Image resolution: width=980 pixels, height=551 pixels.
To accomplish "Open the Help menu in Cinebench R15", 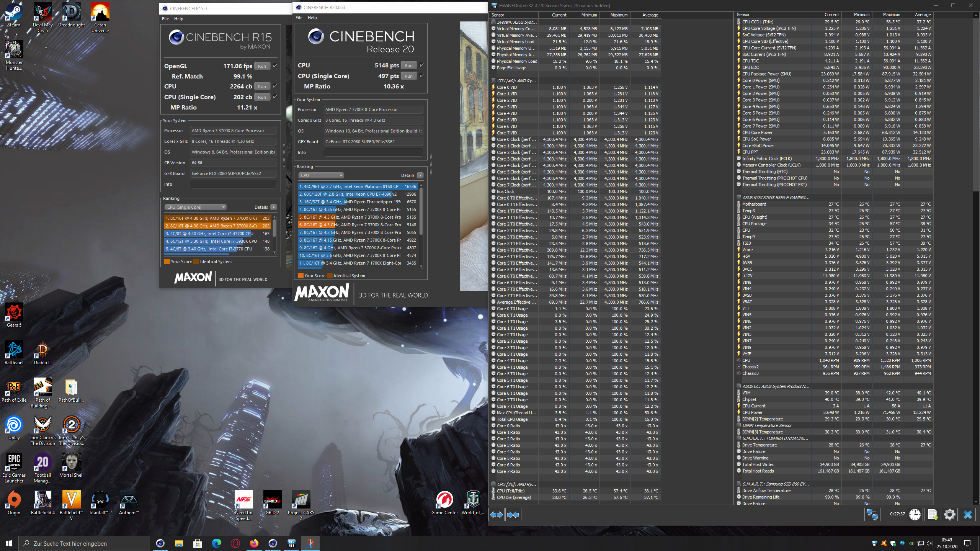I will tap(178, 18).
